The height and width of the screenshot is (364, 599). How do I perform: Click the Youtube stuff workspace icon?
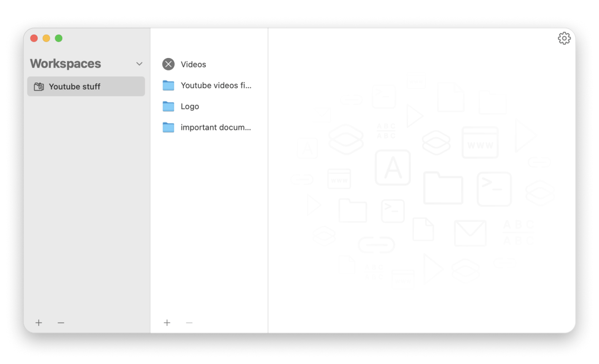click(x=39, y=87)
